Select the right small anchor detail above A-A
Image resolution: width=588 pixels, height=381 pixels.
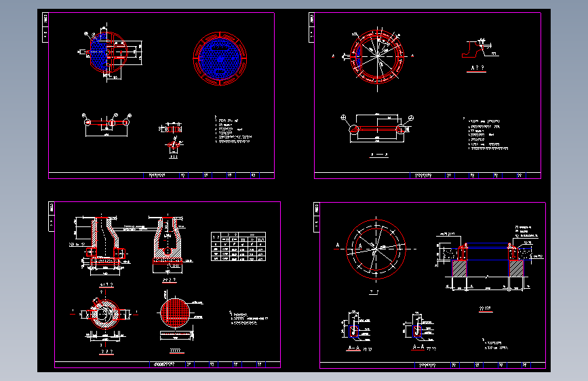(418, 326)
